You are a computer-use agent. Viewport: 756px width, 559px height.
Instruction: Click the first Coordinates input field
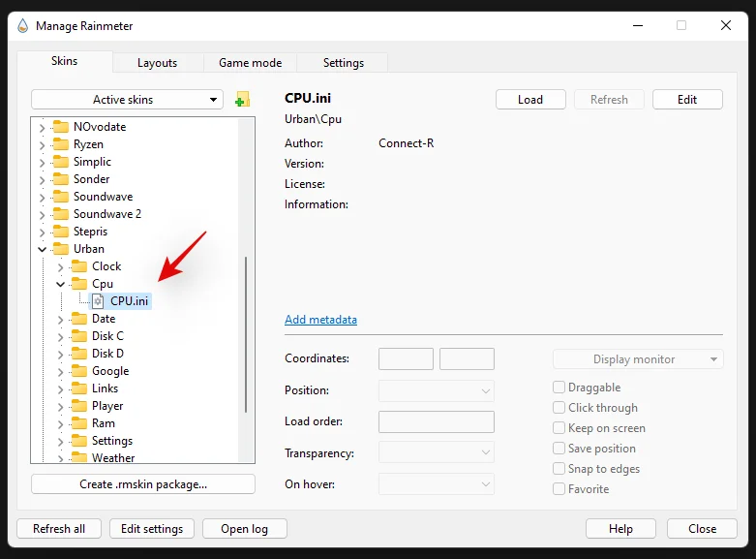pos(406,359)
